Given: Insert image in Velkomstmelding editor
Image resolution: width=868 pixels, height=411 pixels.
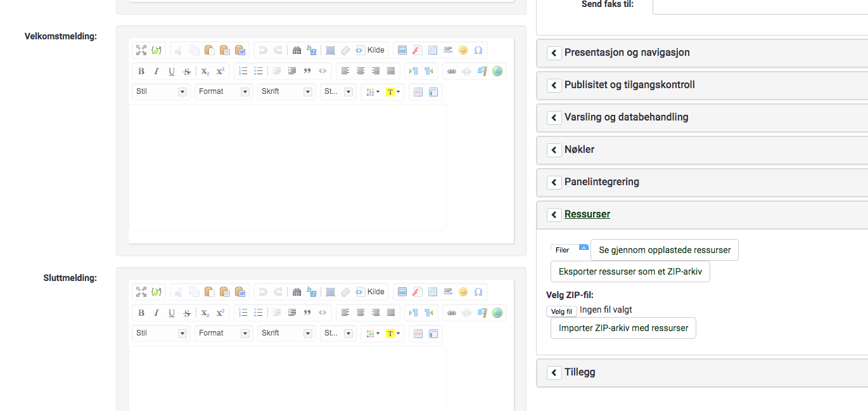Looking at the screenshot, I should point(402,50).
